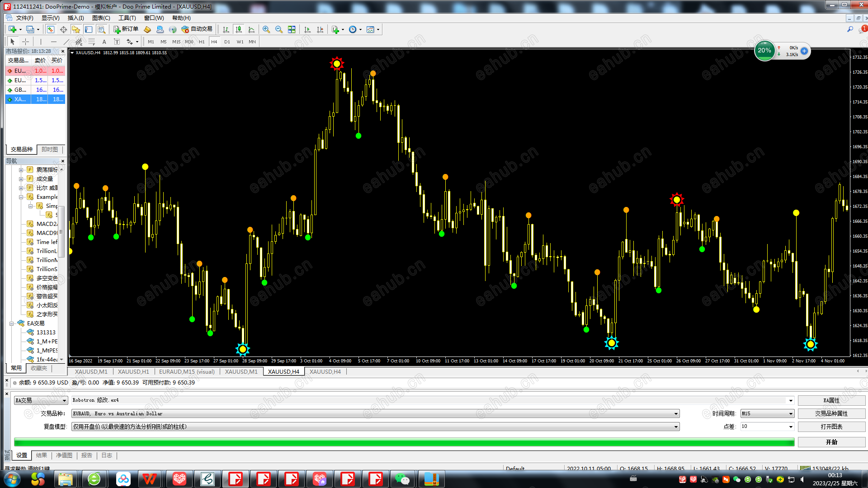Open the 工具(T) menu
This screenshot has height=488, width=868.
[127, 18]
